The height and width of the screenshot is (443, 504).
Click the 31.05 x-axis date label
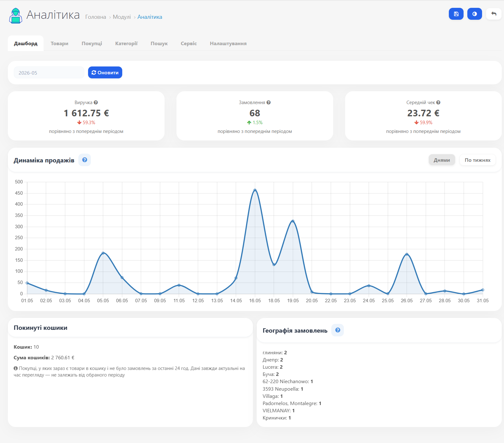point(483,300)
